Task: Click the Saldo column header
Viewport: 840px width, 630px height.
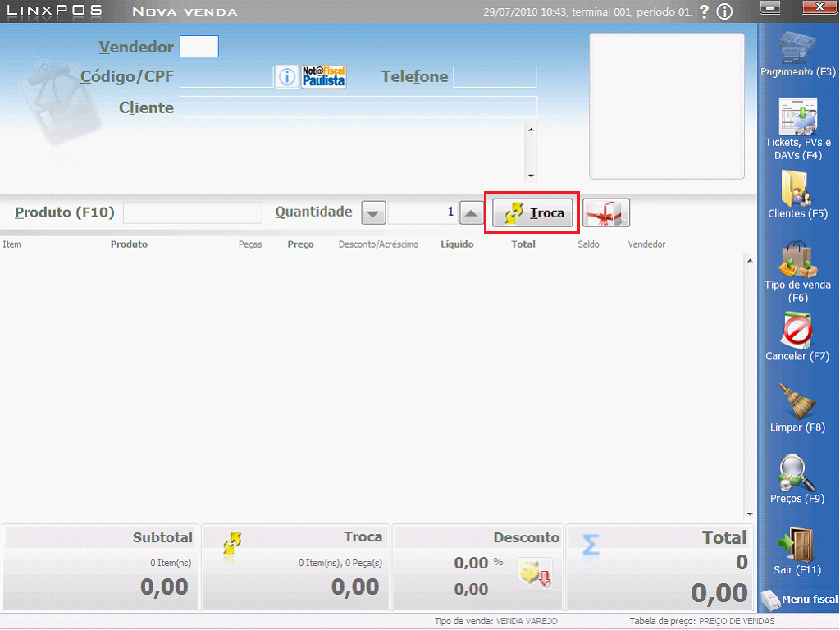Action: [588, 244]
